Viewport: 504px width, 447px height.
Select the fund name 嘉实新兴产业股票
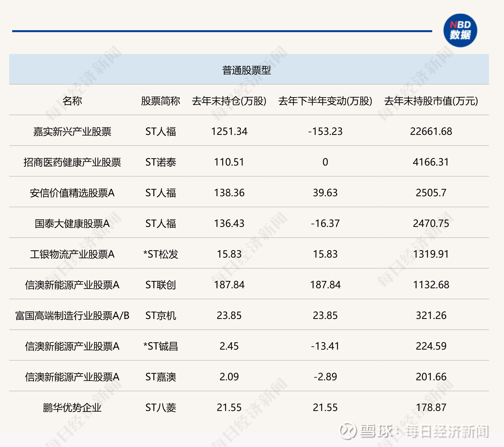tap(72, 131)
